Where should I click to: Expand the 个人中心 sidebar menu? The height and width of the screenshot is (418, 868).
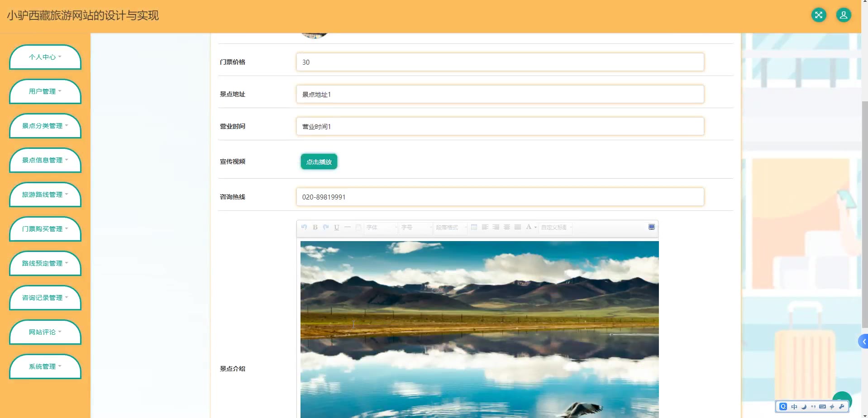point(45,57)
